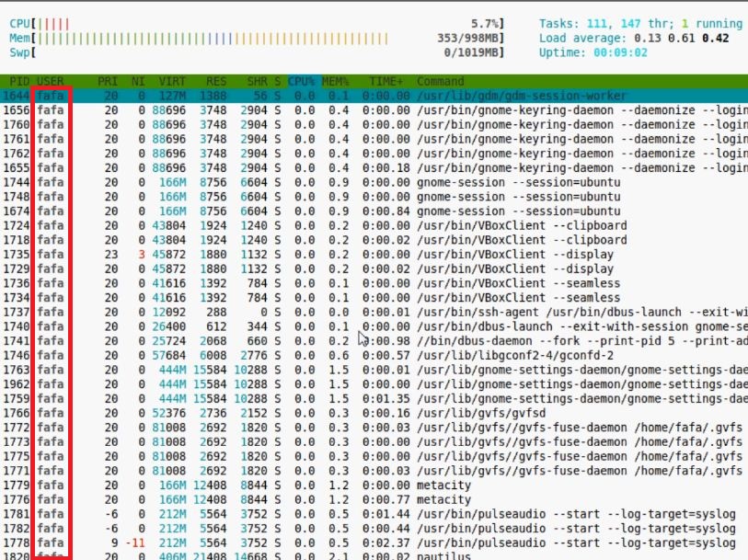
Task: Click PID 1775 in the process list
Action: point(17,456)
